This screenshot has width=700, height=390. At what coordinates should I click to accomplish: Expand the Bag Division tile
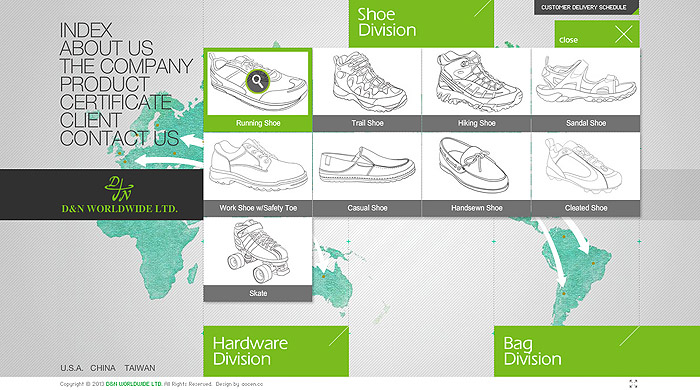pyautogui.click(x=567, y=351)
